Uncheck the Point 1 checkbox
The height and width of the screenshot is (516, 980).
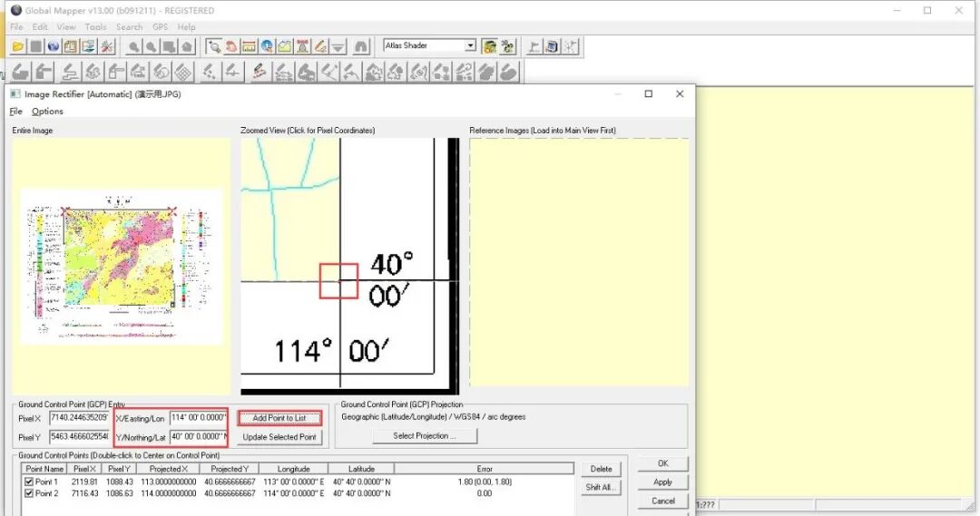pyautogui.click(x=29, y=482)
